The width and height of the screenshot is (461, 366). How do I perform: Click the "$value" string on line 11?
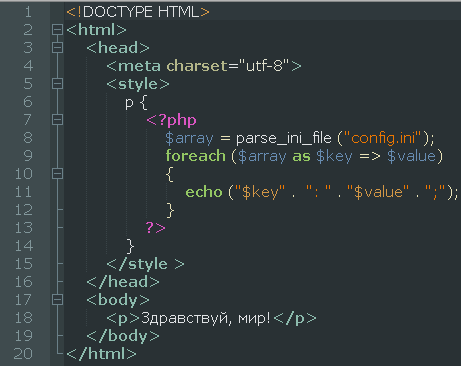click(378, 192)
